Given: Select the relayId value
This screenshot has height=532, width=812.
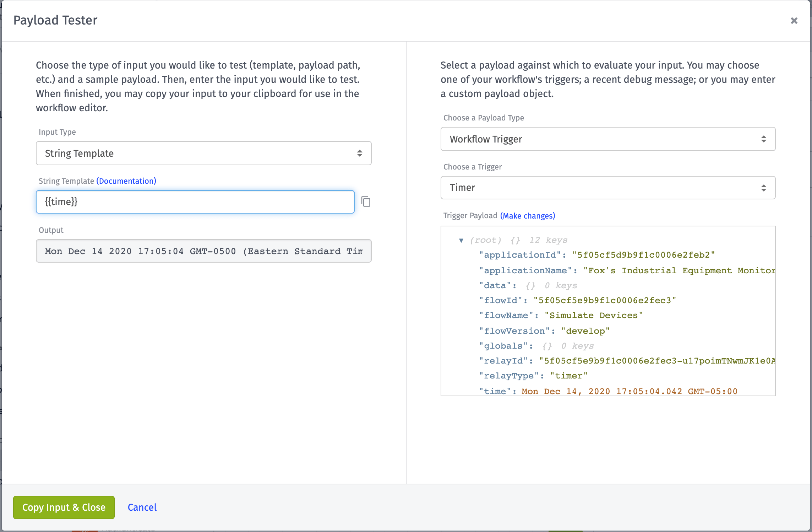Looking at the screenshot, I should tap(657, 361).
